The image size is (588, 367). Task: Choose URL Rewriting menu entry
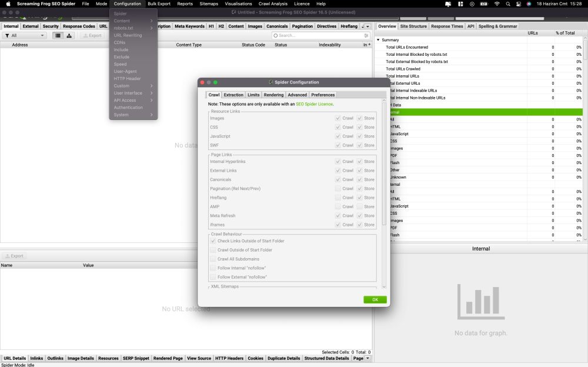[133, 35]
